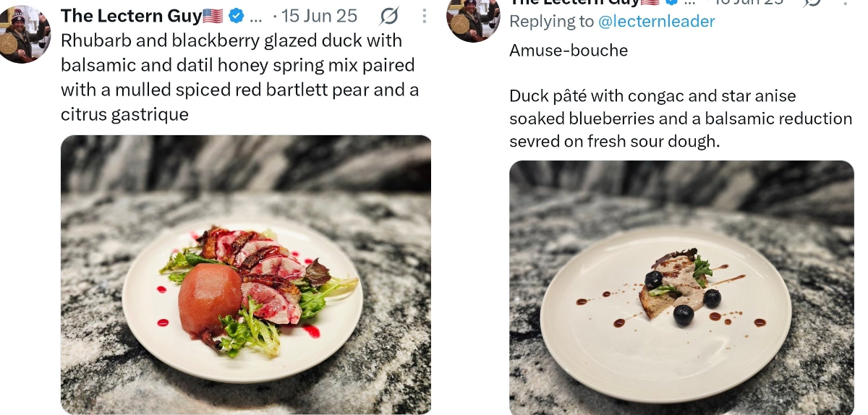The width and height of the screenshot is (868, 415).
Task: Click the flag emoji after The Lectern Guy
Action: pos(213,15)
